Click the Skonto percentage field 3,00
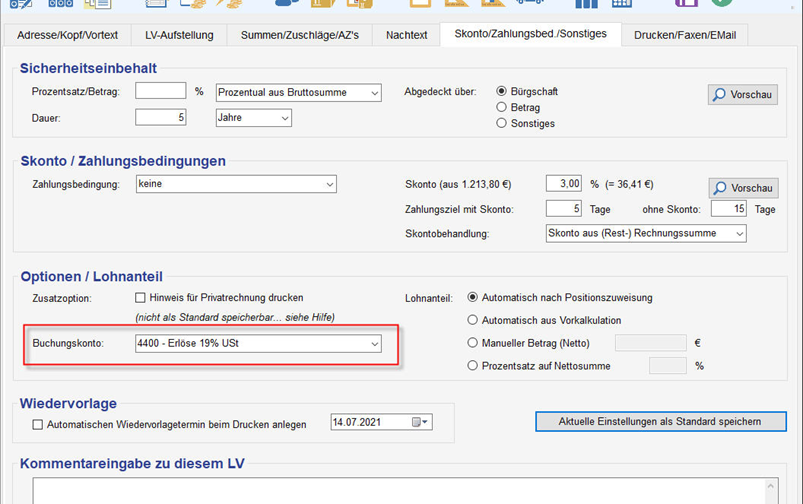 tap(563, 183)
